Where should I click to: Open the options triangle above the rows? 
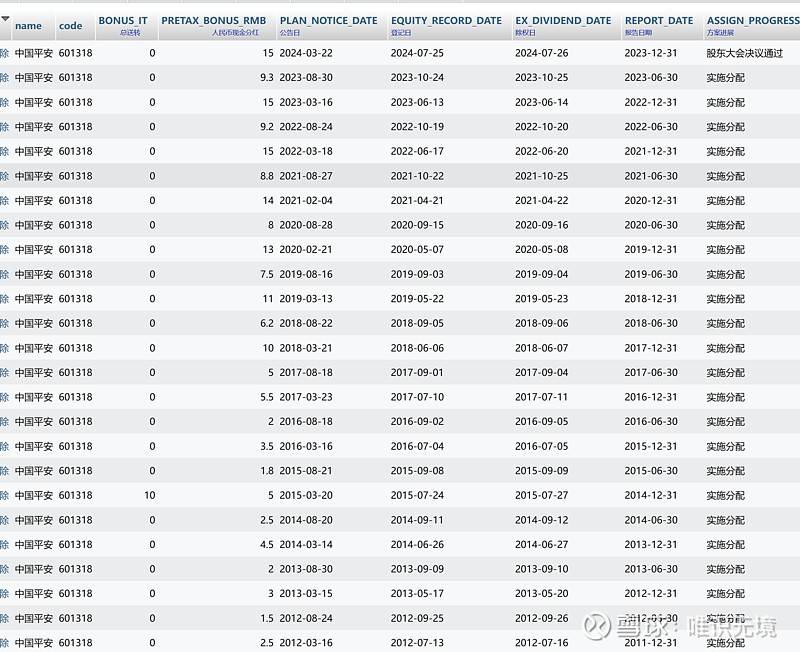pyautogui.click(x=5, y=19)
